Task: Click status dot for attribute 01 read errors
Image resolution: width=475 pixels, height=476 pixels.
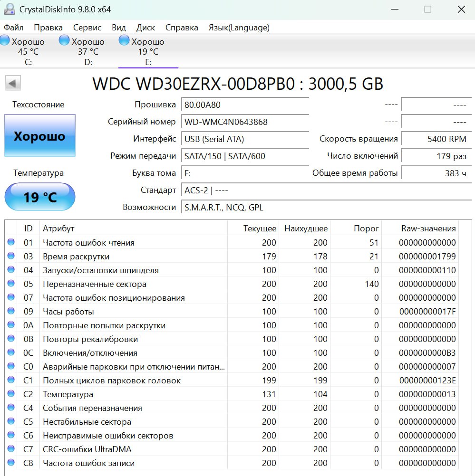Action: pyautogui.click(x=11, y=242)
